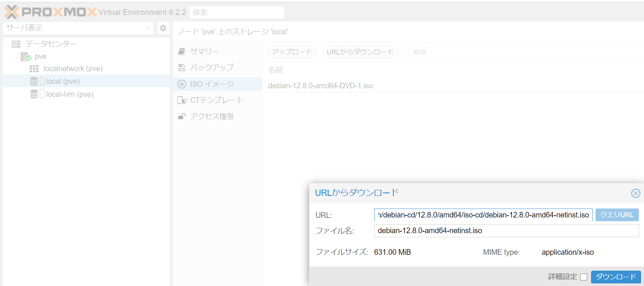Open the CTテンプレート tab

(x=218, y=100)
